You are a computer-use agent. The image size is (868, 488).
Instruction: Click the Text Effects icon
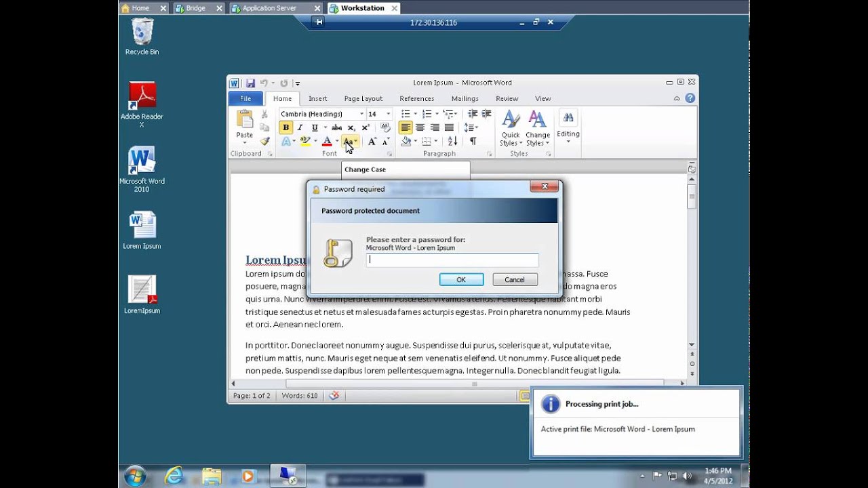pos(286,141)
